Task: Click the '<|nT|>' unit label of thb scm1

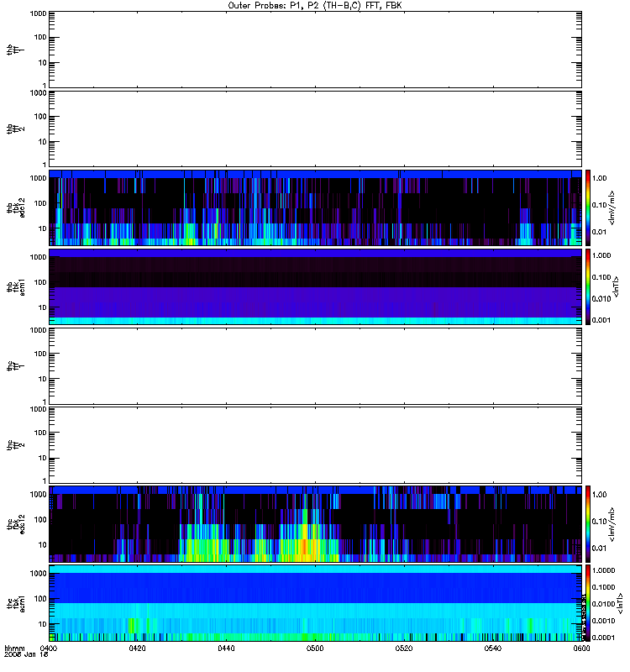Action: (616, 286)
